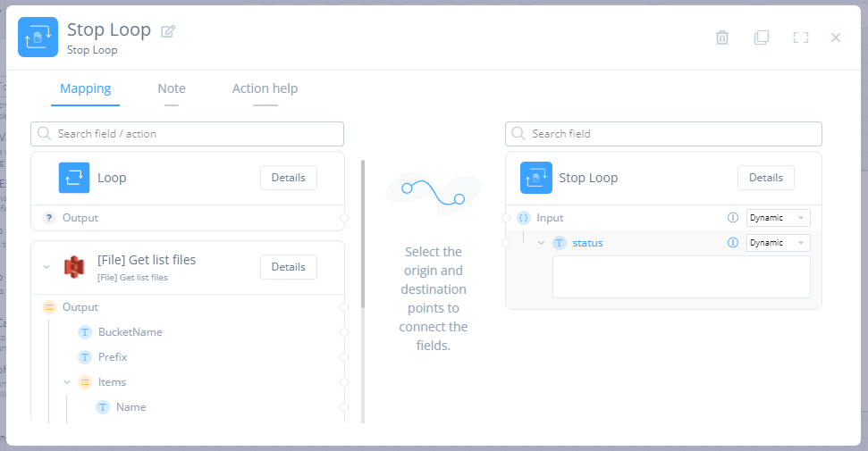Click Details button for Loop action
Screen dimensions: 868x451
coord(288,178)
